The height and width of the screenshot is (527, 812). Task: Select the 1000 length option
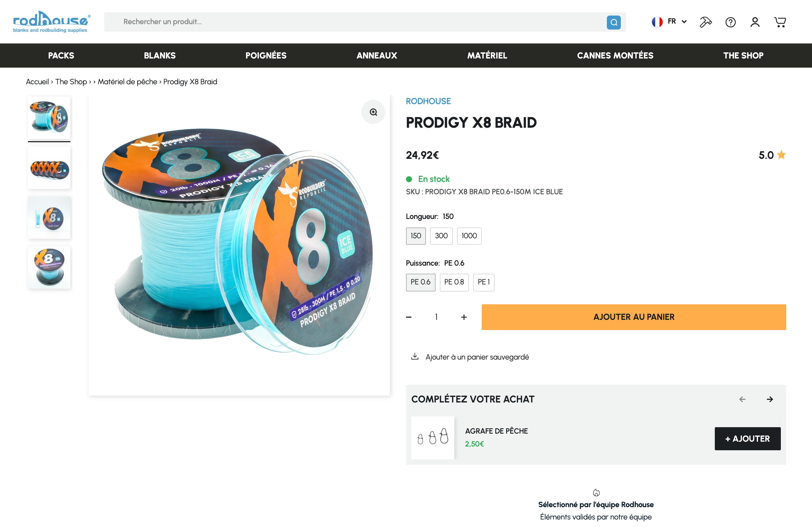tap(469, 236)
